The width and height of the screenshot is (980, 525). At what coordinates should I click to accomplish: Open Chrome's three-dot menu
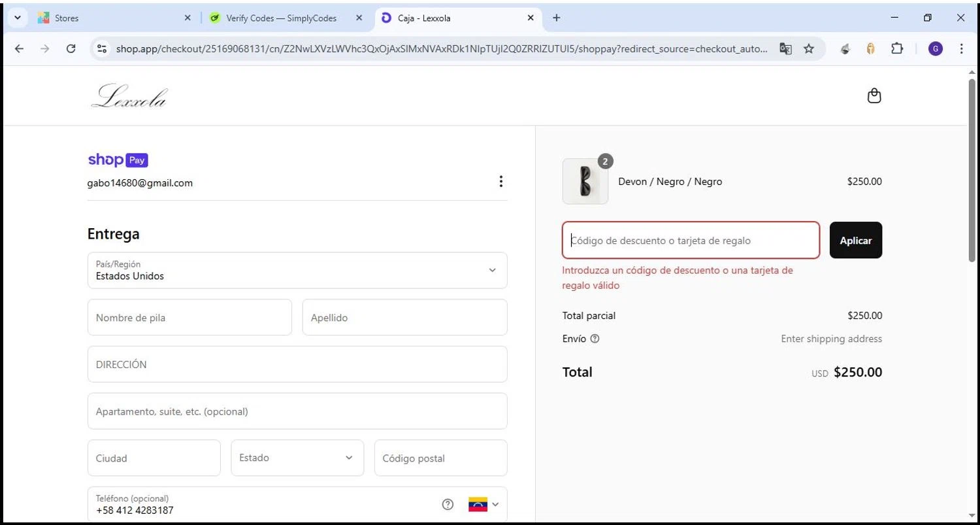(x=961, y=48)
